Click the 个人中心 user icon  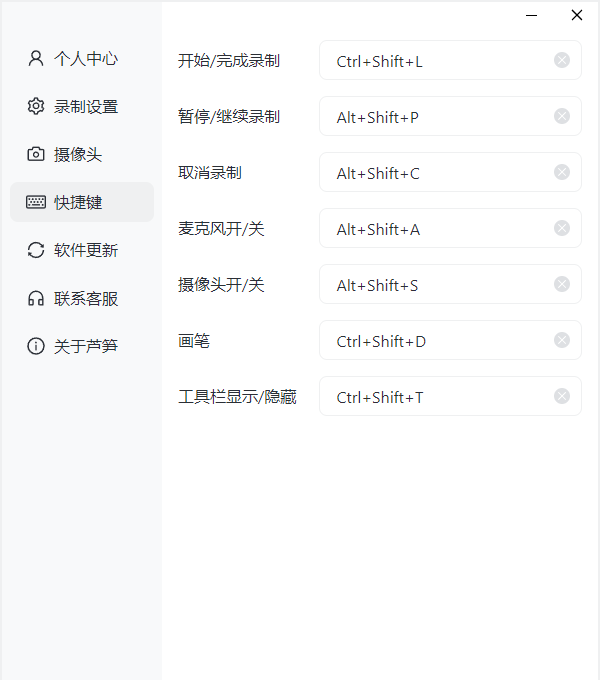tap(36, 58)
